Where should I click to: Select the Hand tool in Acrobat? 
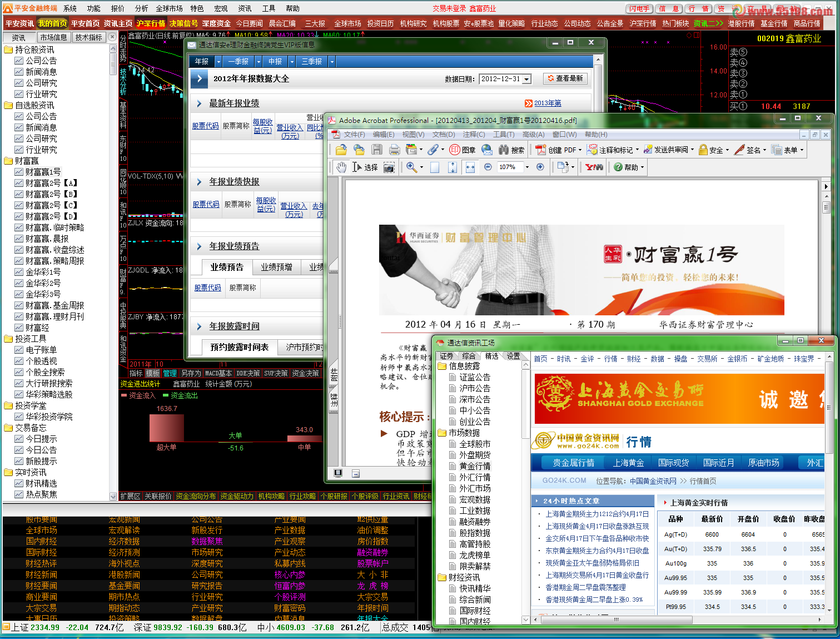(341, 167)
